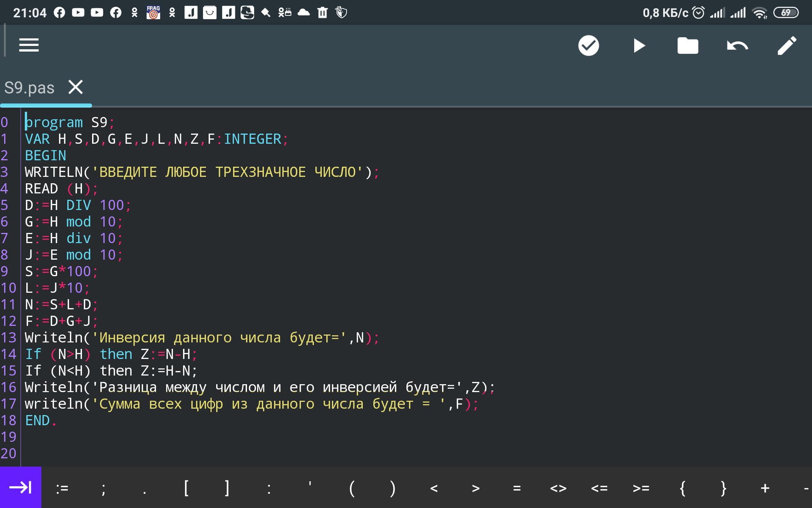Insert the opening parenthesis symbol
Viewport: 812px width, 508px height.
pos(351,488)
